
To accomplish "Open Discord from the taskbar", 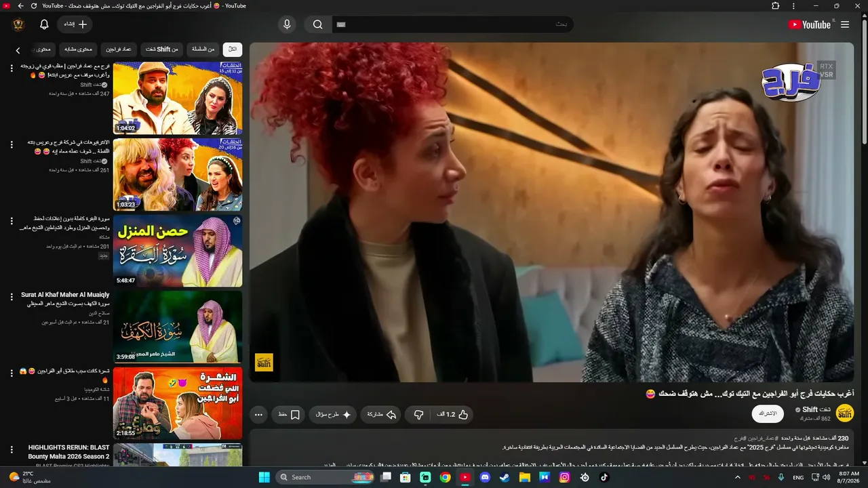I will [485, 477].
